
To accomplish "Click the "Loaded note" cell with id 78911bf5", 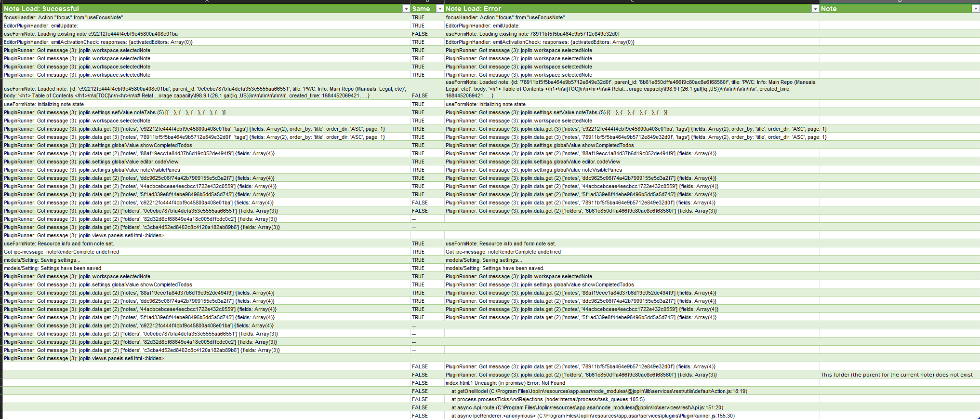I will tap(632, 89).
